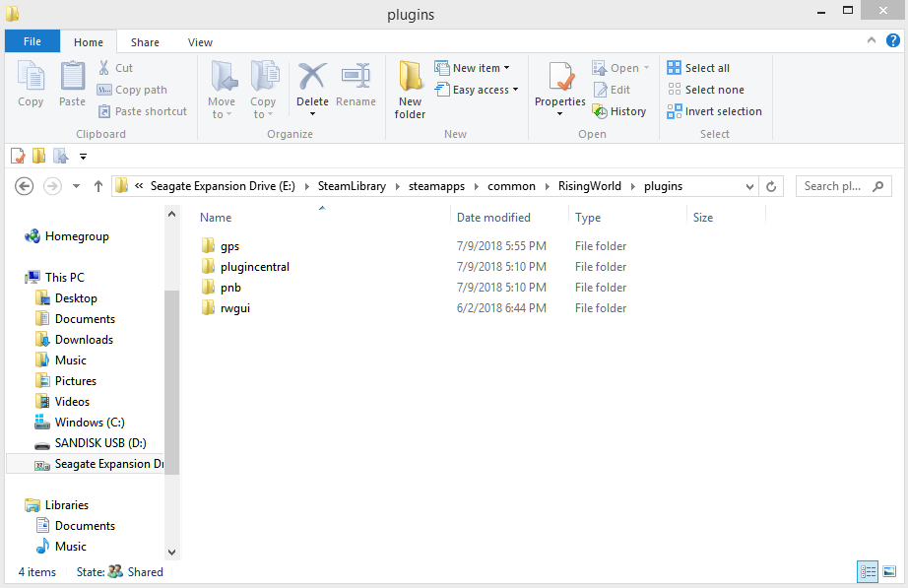Screen dimensions: 908x588
Task: Refresh the address bar location
Action: [x=773, y=186]
